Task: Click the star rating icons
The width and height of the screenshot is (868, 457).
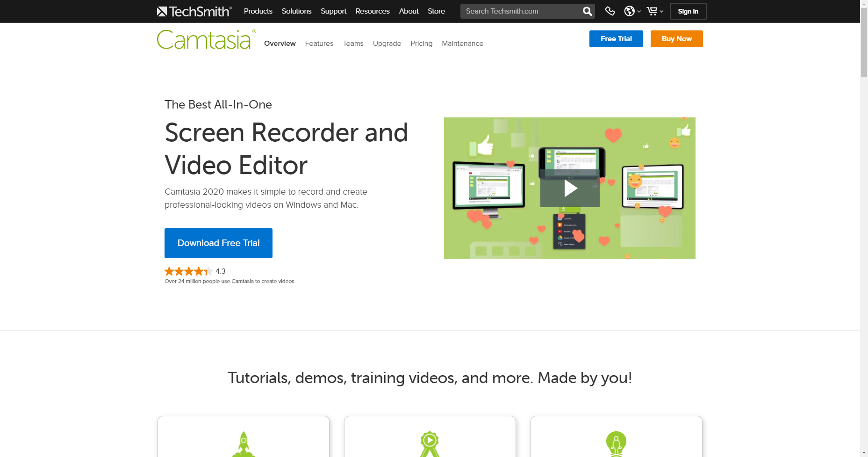Action: coord(188,271)
